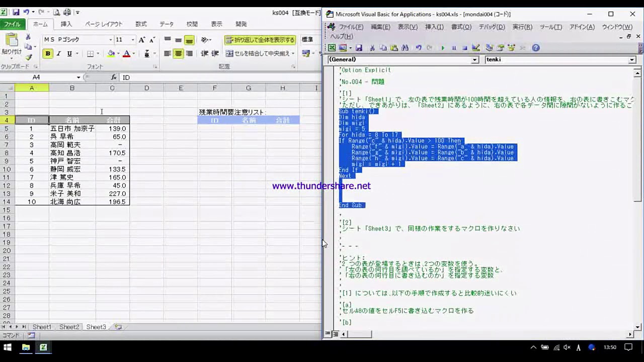Click the Save disk icon in VBA toolbar
644x362 pixels.
coord(359,48)
